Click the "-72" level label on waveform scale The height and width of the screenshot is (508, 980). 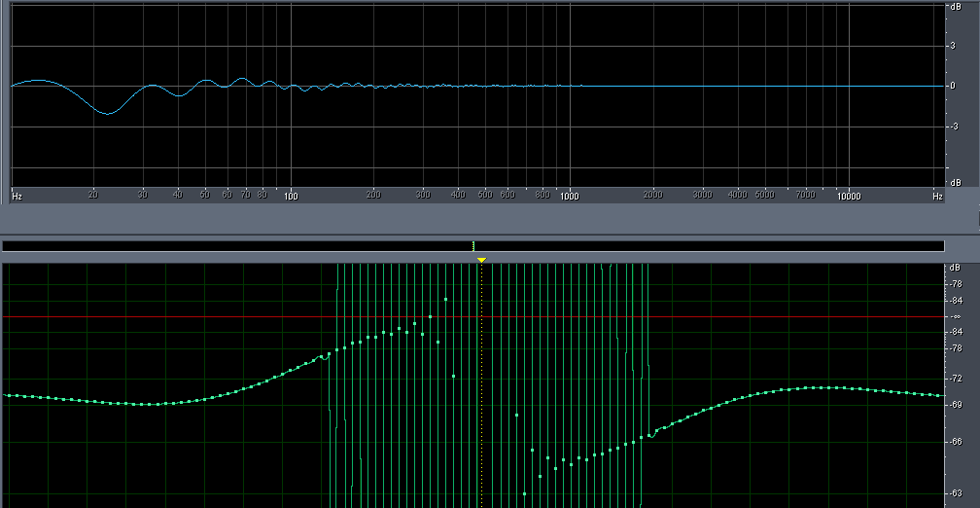tap(956, 379)
